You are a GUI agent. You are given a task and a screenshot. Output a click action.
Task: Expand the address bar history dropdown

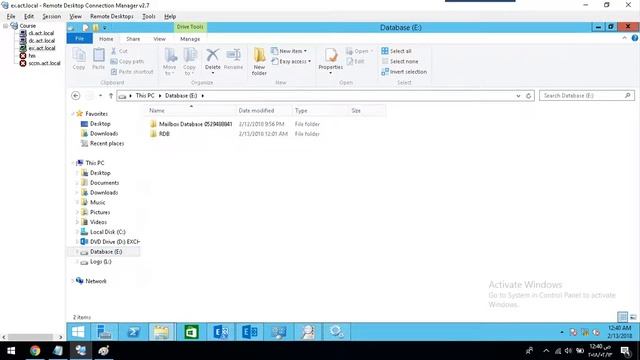518,96
